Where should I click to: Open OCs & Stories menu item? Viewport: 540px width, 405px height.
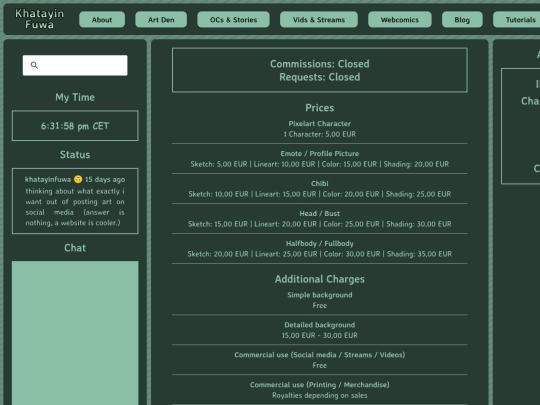(233, 20)
